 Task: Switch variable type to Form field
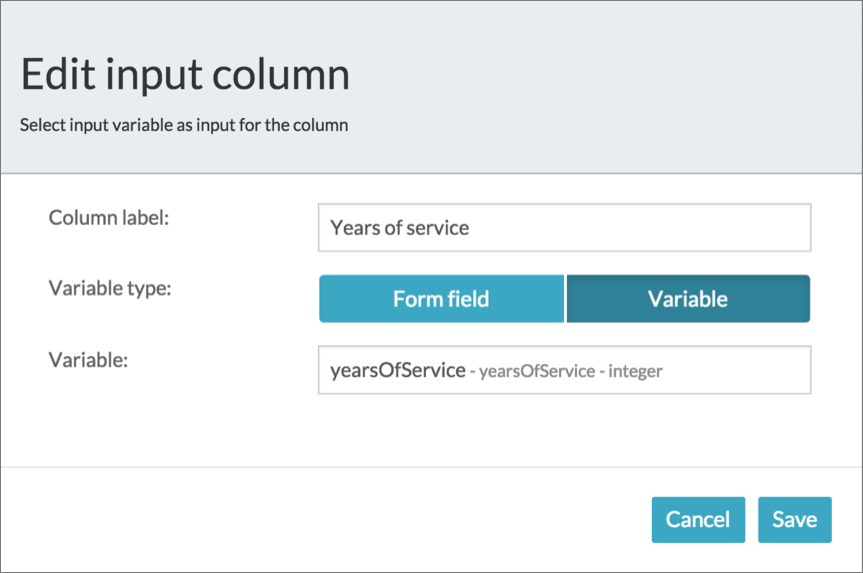click(x=441, y=299)
